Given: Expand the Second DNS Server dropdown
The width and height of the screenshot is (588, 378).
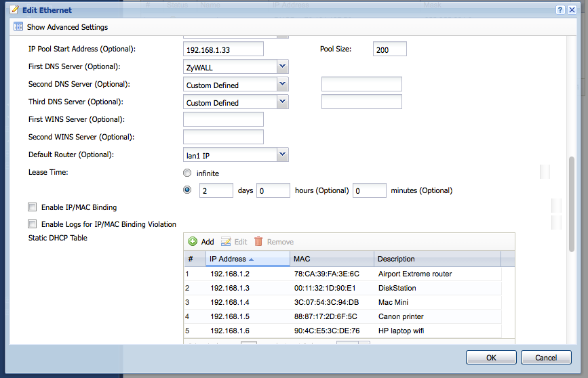Looking at the screenshot, I should [x=283, y=84].
